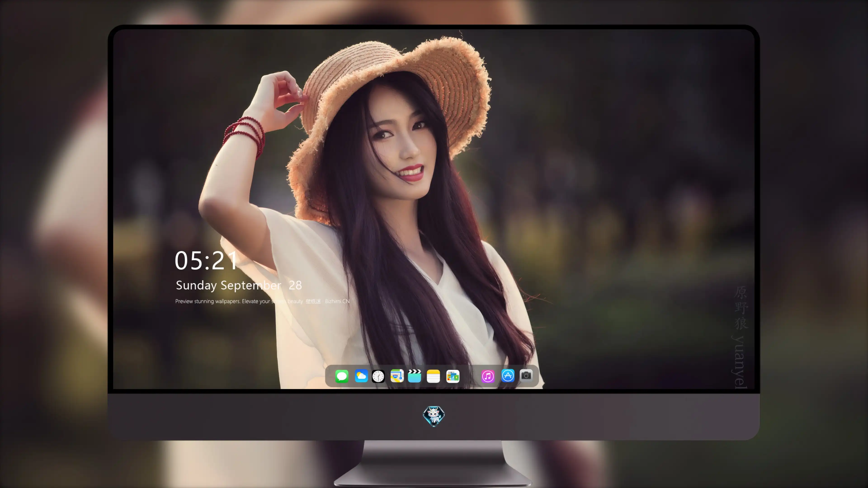Launch the Videos clapperboard app

coord(415,376)
